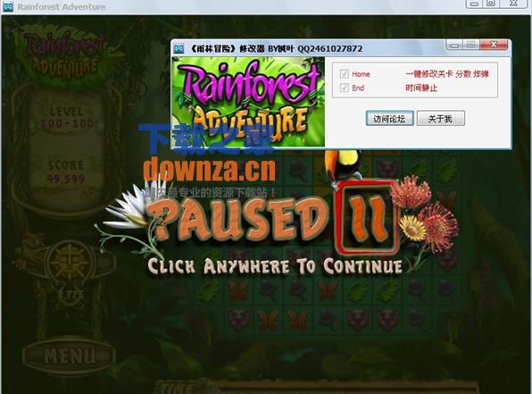Toggle the End time-freeze checkbox
The image size is (532, 394).
[344, 88]
